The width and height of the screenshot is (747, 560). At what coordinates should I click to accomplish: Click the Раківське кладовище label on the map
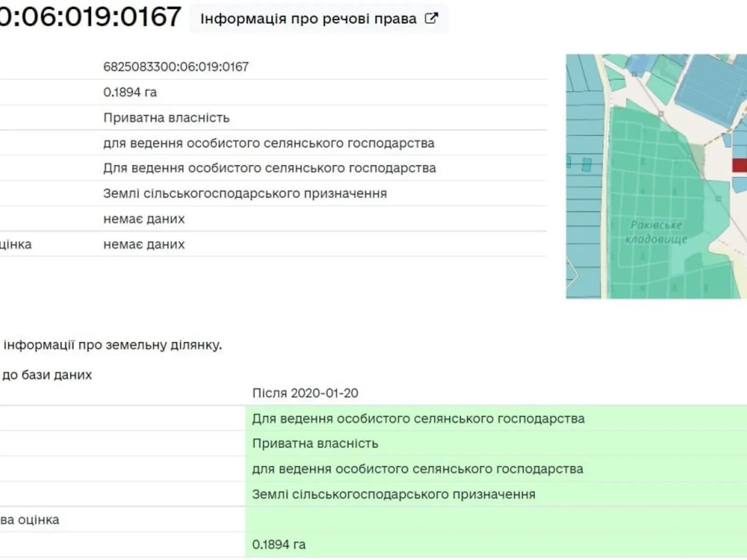click(656, 232)
